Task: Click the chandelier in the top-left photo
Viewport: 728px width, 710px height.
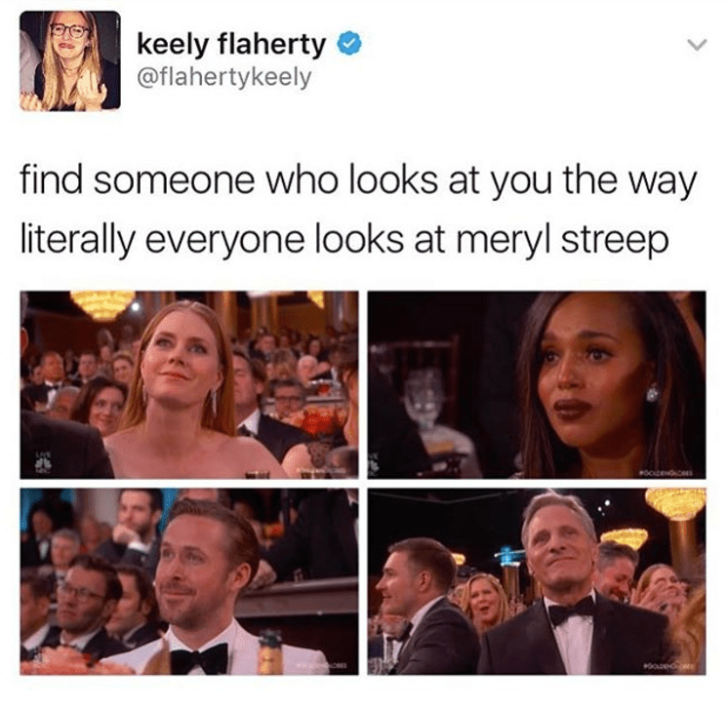Action: tap(102, 304)
